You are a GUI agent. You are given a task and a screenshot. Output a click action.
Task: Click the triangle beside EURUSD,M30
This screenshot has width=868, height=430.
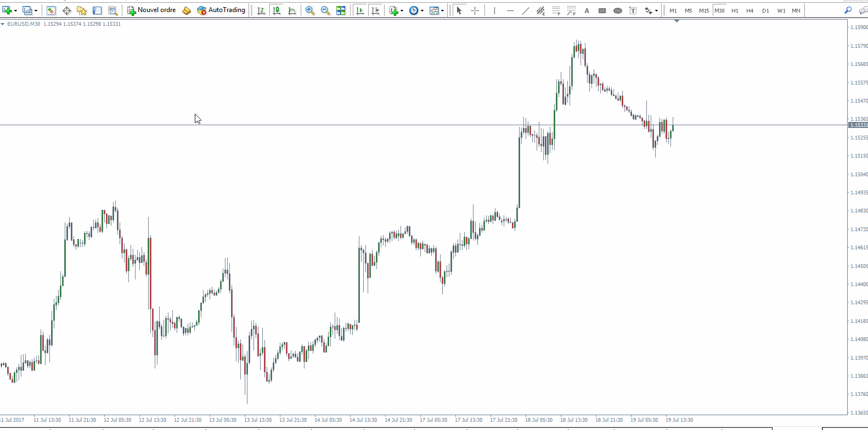click(3, 24)
